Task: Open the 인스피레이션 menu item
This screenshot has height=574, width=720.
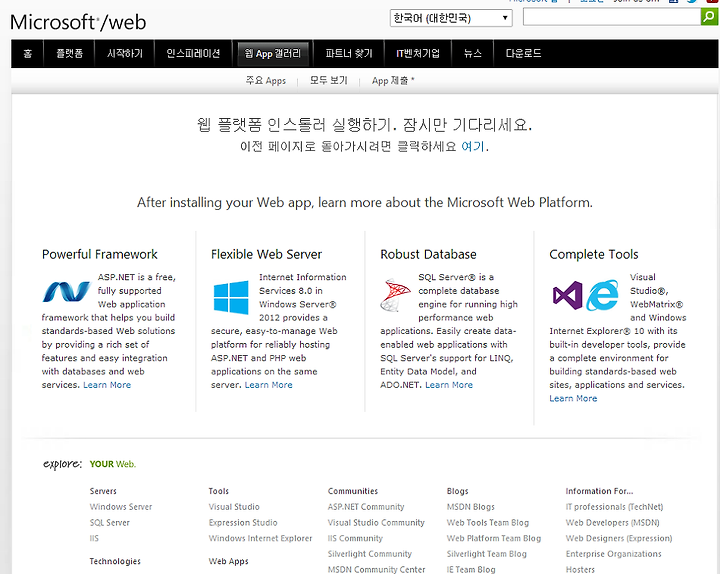Action: point(193,54)
